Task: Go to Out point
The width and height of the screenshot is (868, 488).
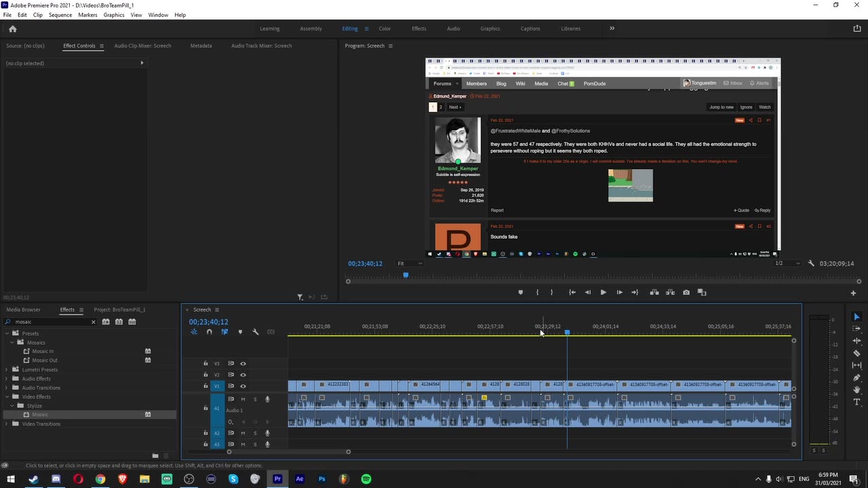Action: click(x=635, y=292)
